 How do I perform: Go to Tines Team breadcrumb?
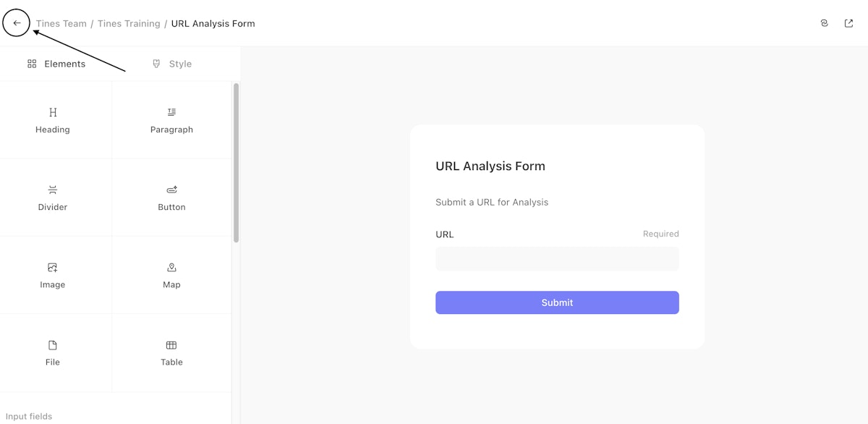61,24
